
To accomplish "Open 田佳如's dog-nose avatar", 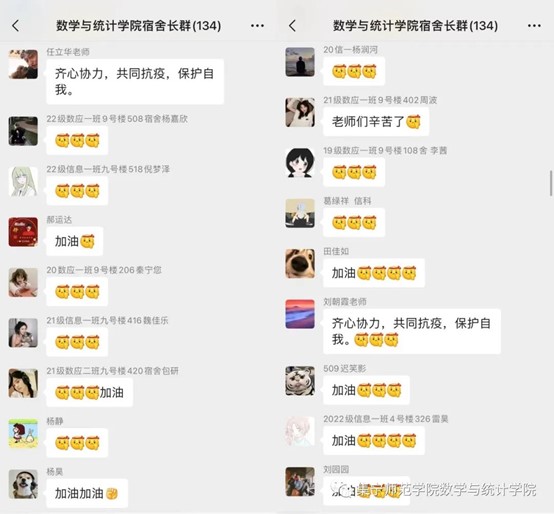I will click(300, 264).
